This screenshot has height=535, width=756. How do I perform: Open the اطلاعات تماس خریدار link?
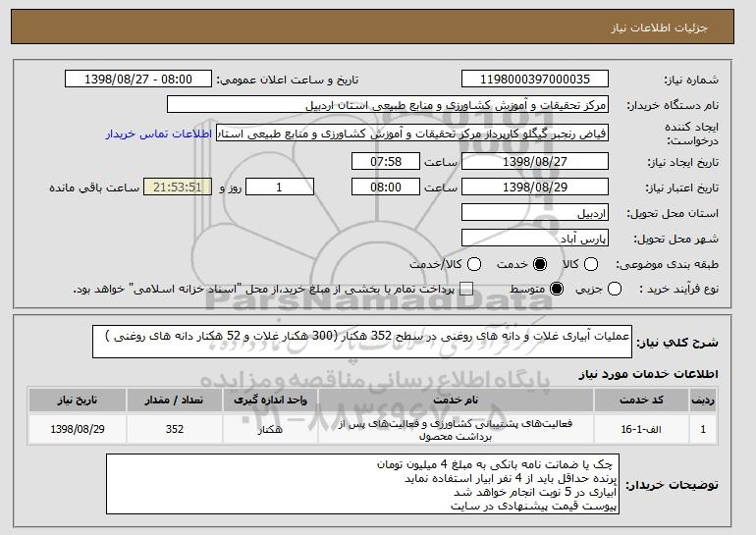[159, 134]
